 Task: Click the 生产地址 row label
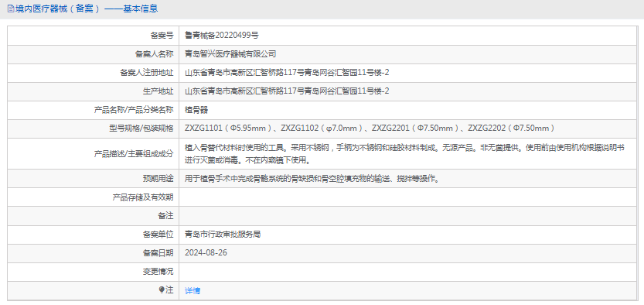coord(158,91)
